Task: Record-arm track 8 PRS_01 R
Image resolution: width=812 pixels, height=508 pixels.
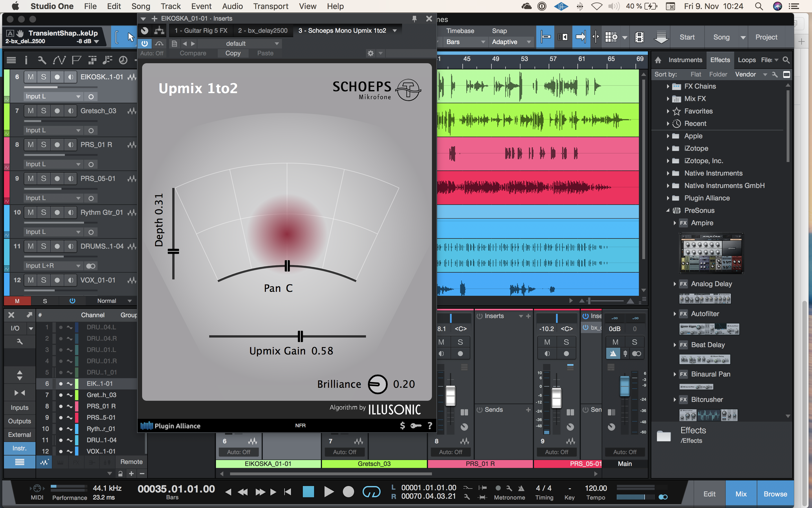Action: tap(57, 145)
